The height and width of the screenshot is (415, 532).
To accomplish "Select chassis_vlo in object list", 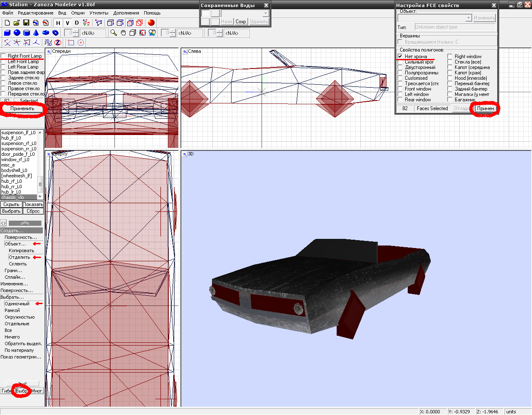I will (13, 197).
